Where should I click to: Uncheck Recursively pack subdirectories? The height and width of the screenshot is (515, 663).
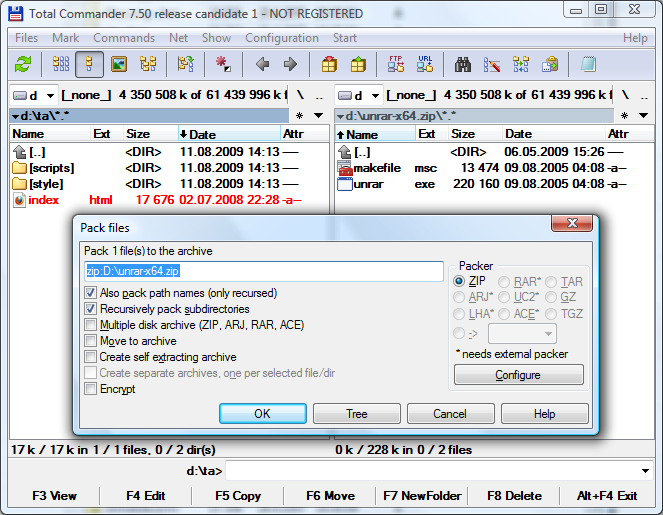pos(92,309)
